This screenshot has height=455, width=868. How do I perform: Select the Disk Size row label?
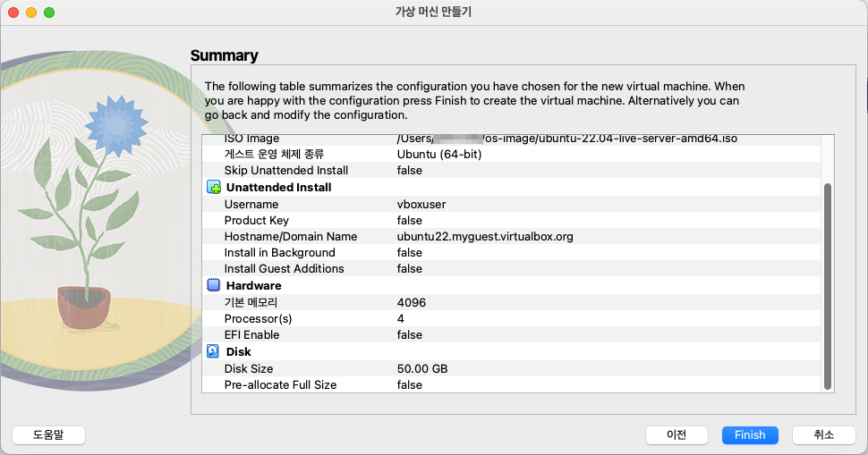(249, 369)
